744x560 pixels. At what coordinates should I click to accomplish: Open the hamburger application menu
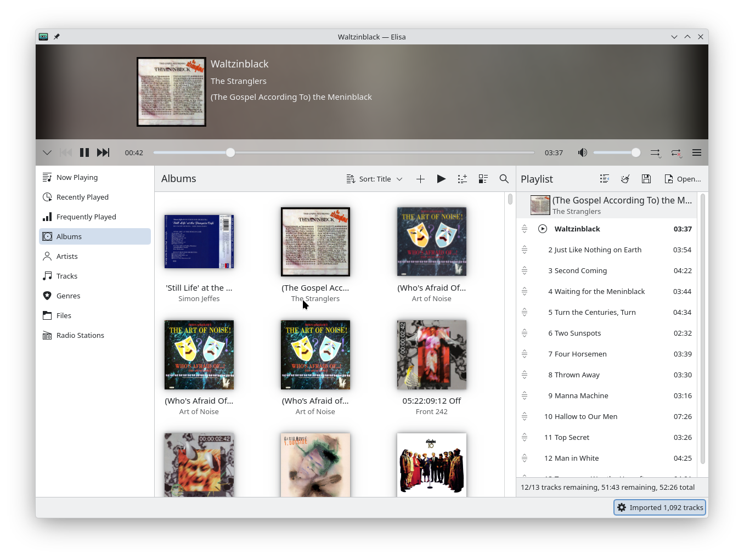tap(697, 152)
